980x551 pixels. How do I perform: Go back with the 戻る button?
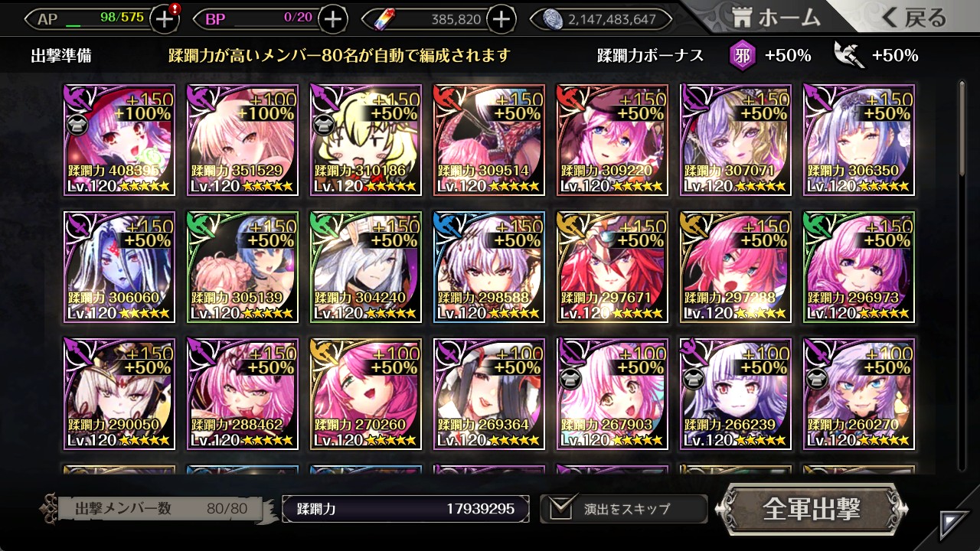tap(913, 18)
